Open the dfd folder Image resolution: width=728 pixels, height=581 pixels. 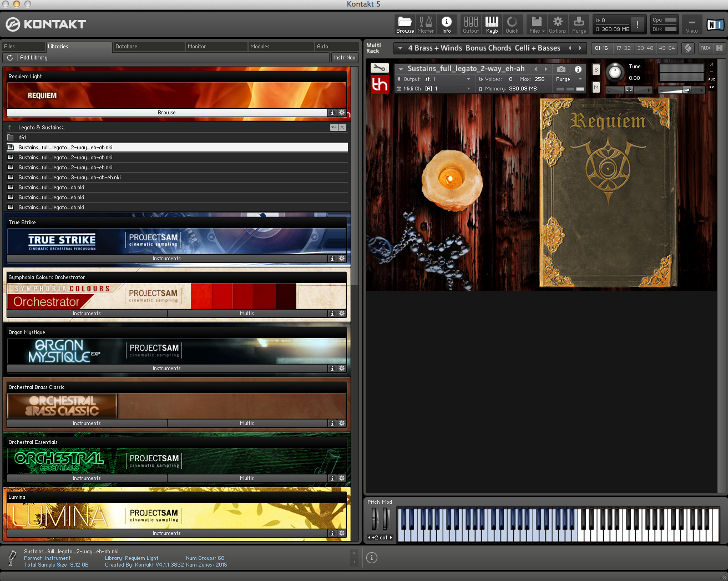pos(177,138)
